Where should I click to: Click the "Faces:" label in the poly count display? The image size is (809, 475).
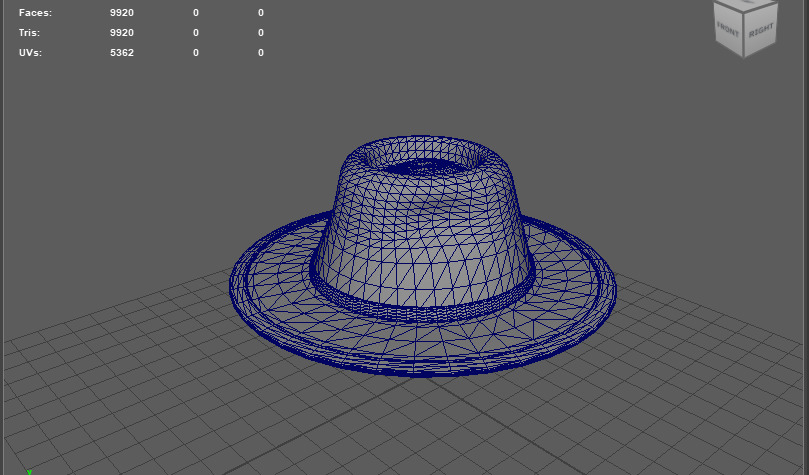(x=36, y=13)
